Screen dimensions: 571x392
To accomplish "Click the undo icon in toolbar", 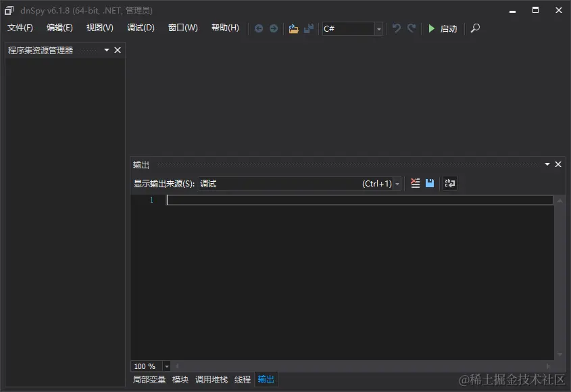I will click(x=397, y=28).
